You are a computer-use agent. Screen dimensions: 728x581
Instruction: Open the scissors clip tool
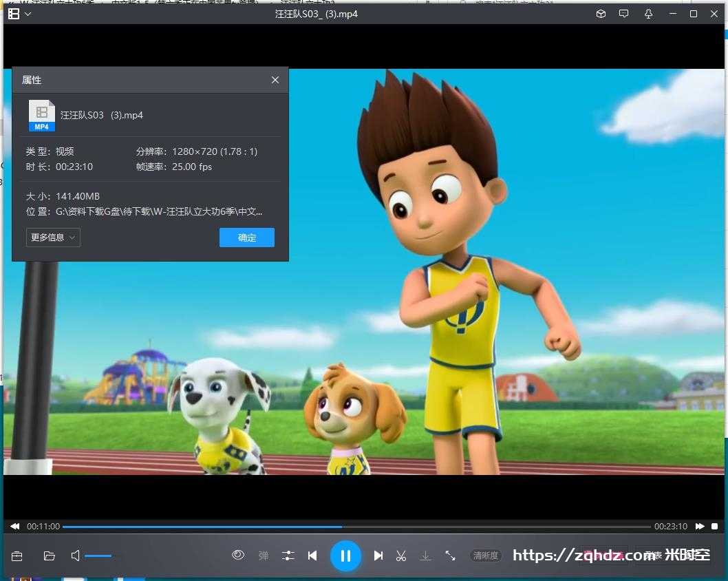point(401,556)
